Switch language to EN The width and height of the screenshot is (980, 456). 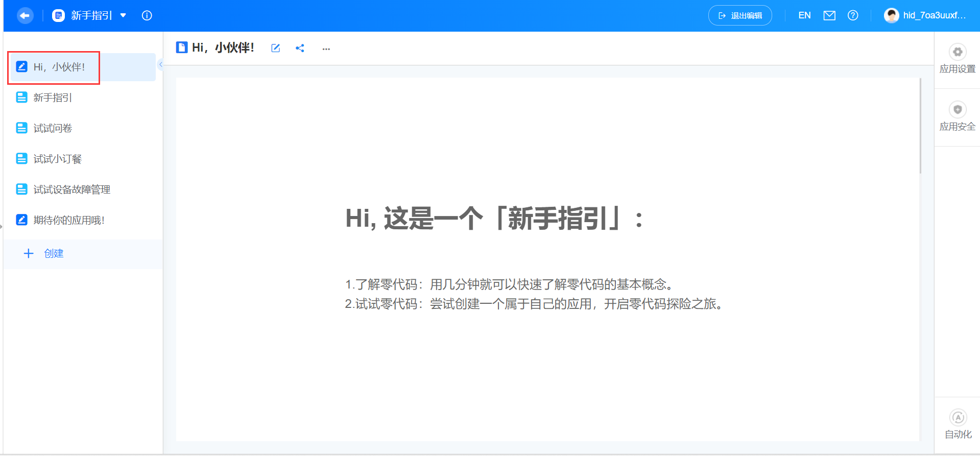coord(804,15)
